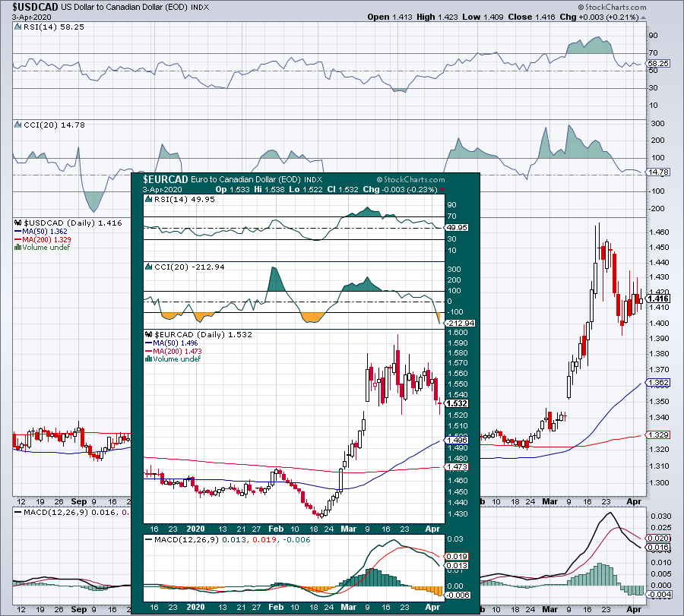Click the up arrow after USDCAD Chg +0.21%
Image resolution: width=684 pixels, height=616 pixels.
[644, 17]
